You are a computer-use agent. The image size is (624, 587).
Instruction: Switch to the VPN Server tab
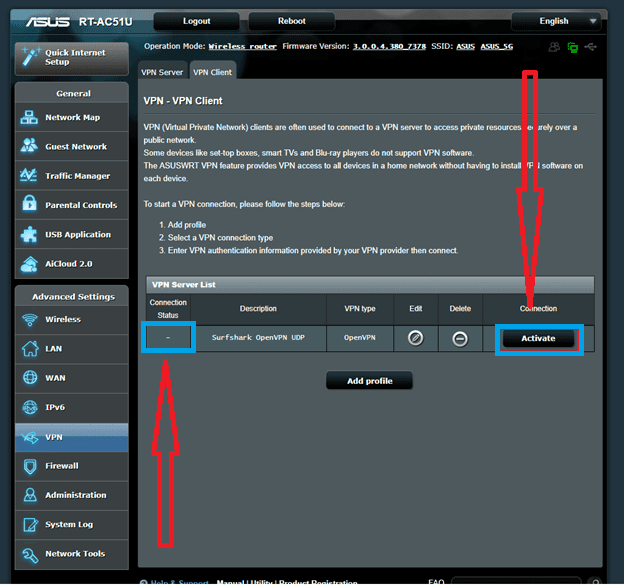coord(162,72)
